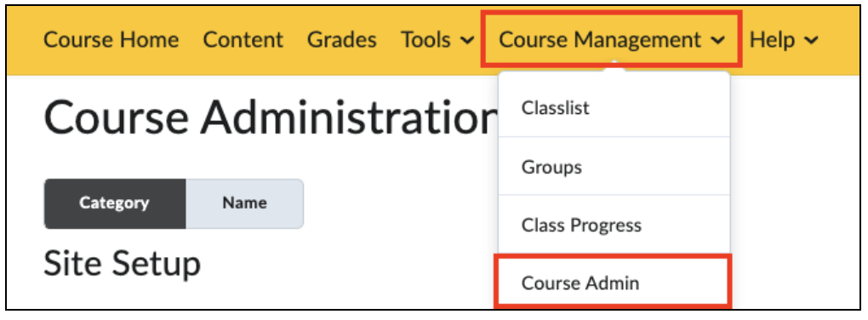Toggle the view to Name
Screen dimensions: 868x320
[x=245, y=203]
